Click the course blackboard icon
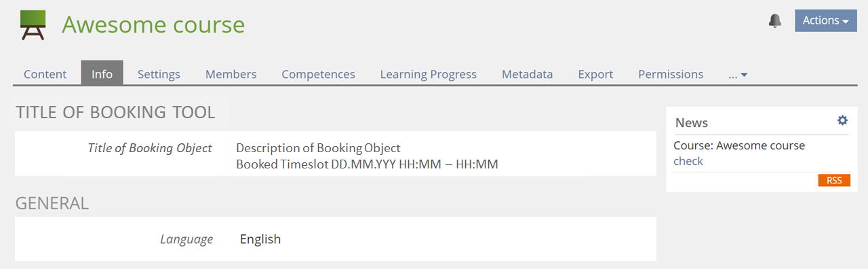Screen dimensions: 868x269 33,25
